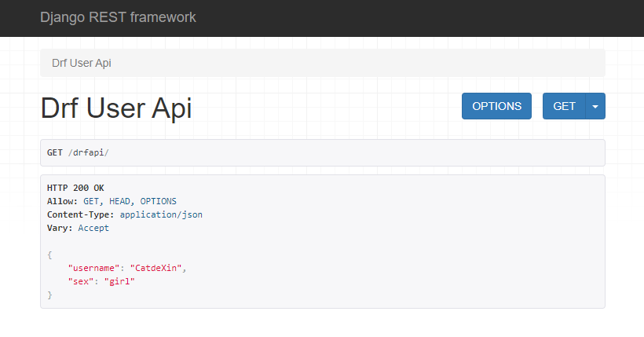
Task: Click the large Drf User Api heading
Action: tap(116, 108)
